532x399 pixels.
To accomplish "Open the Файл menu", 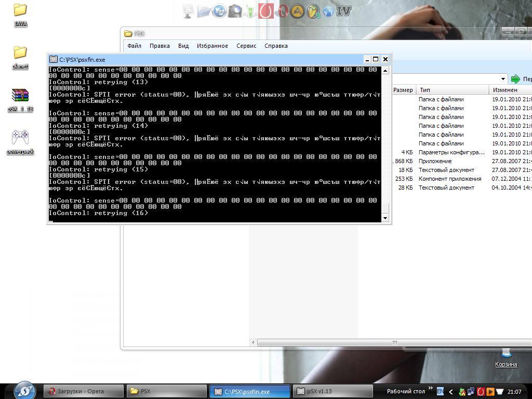I will [x=134, y=46].
